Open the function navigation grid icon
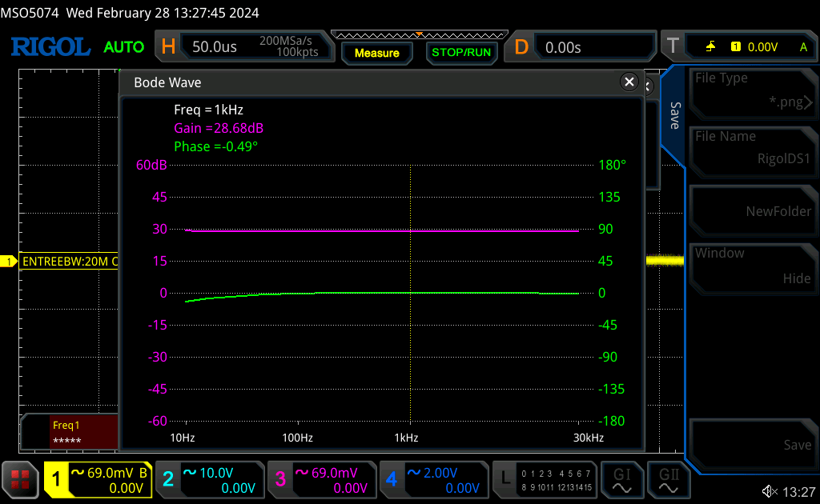 [x=20, y=479]
